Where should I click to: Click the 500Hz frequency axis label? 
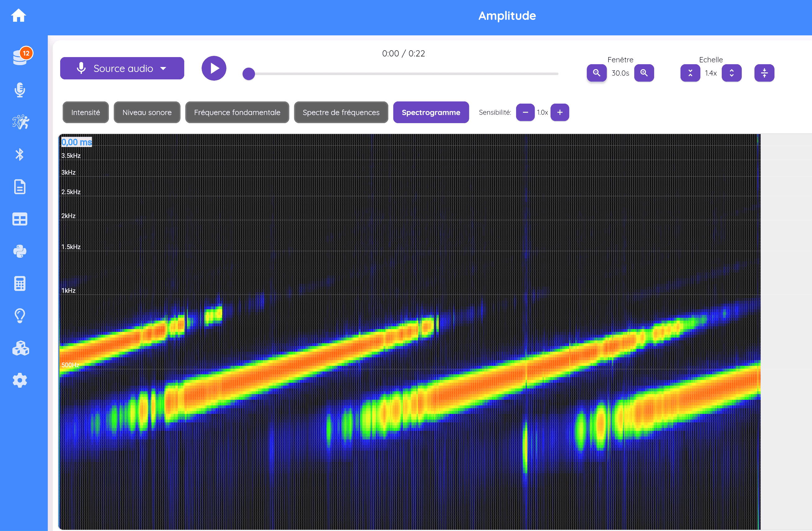click(70, 365)
